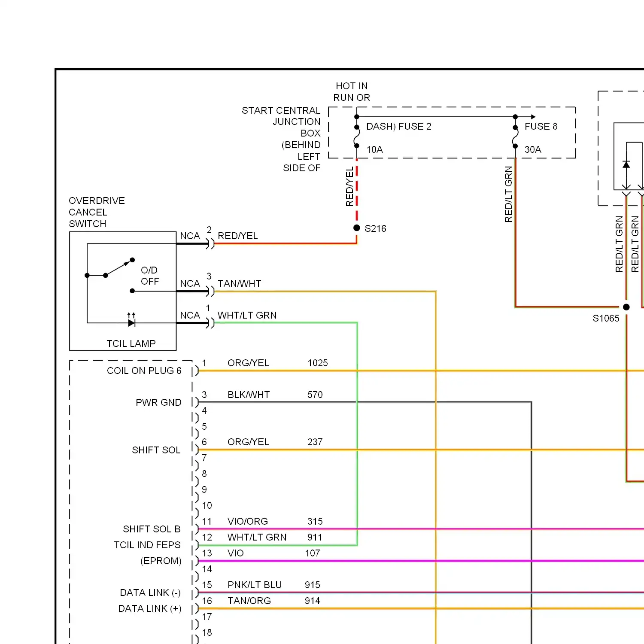The width and height of the screenshot is (644, 644).
Task: Select the "DATA LINK (-)" label
Action: pyautogui.click(x=150, y=592)
